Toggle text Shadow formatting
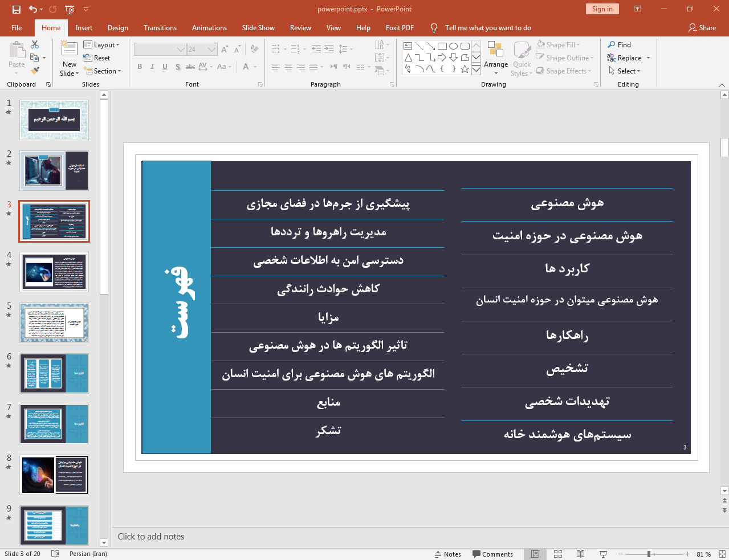The height and width of the screenshot is (560, 729). pyautogui.click(x=178, y=67)
